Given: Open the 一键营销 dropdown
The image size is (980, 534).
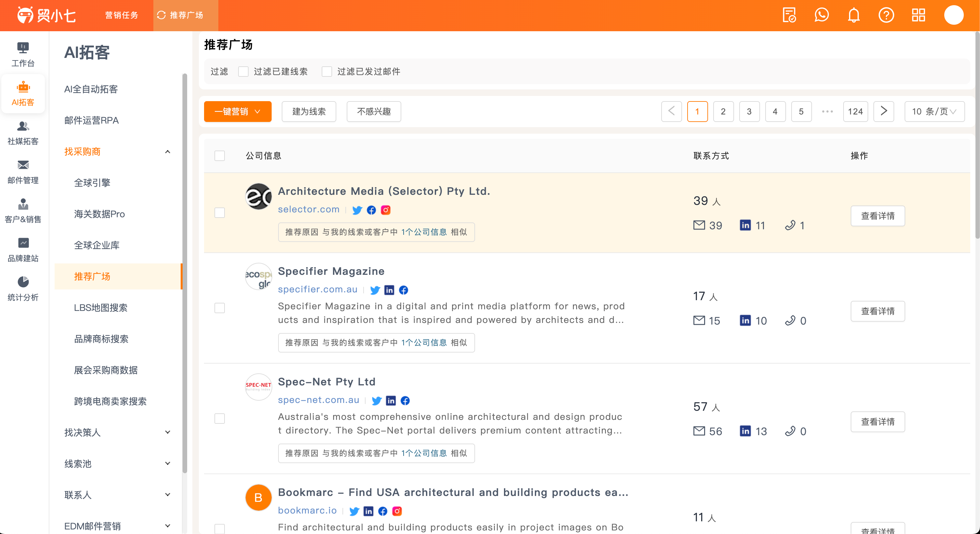Looking at the screenshot, I should (238, 111).
